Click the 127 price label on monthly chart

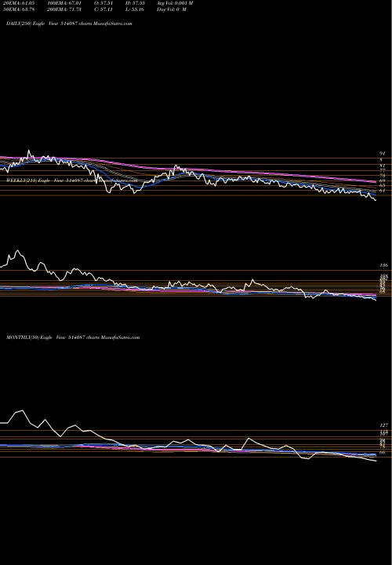383,425
